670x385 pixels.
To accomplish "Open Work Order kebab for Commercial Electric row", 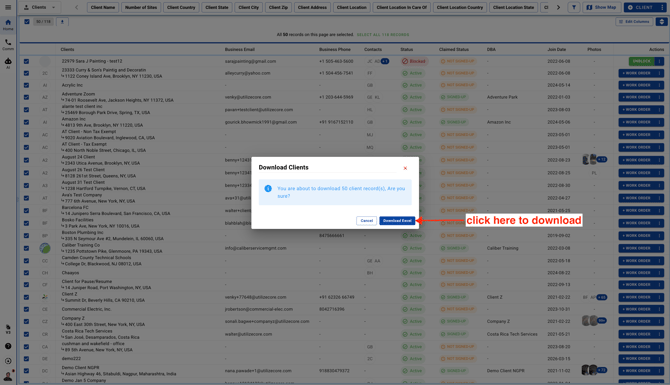I will (x=660, y=309).
